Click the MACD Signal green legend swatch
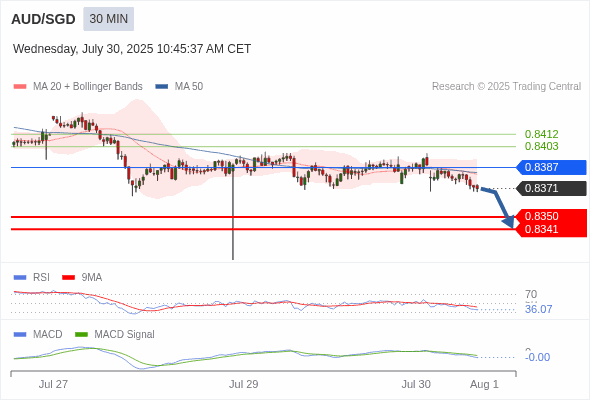The height and width of the screenshot is (400, 590). pyautogui.click(x=81, y=335)
